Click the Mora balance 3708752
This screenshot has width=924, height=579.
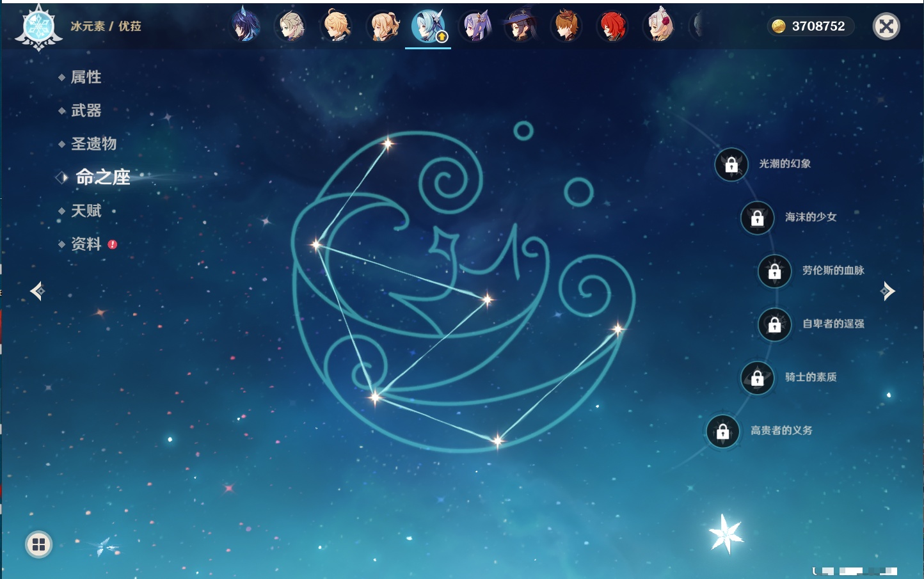[818, 26]
